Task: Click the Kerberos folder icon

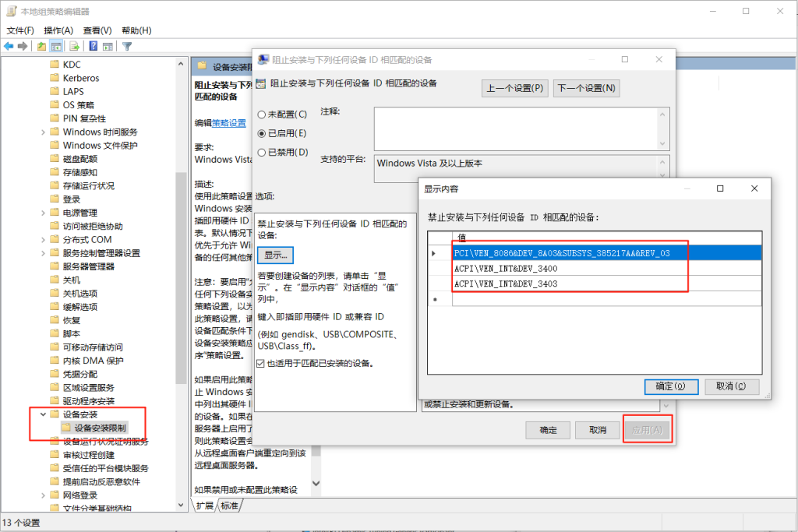Action: tap(55, 78)
